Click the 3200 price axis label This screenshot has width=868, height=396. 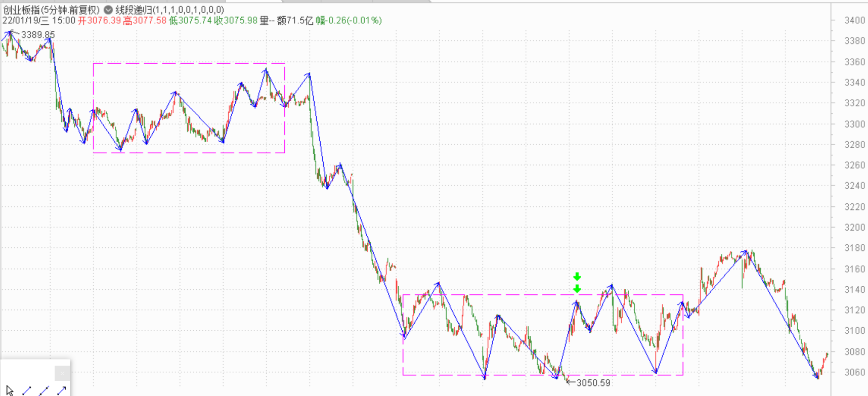(854, 228)
